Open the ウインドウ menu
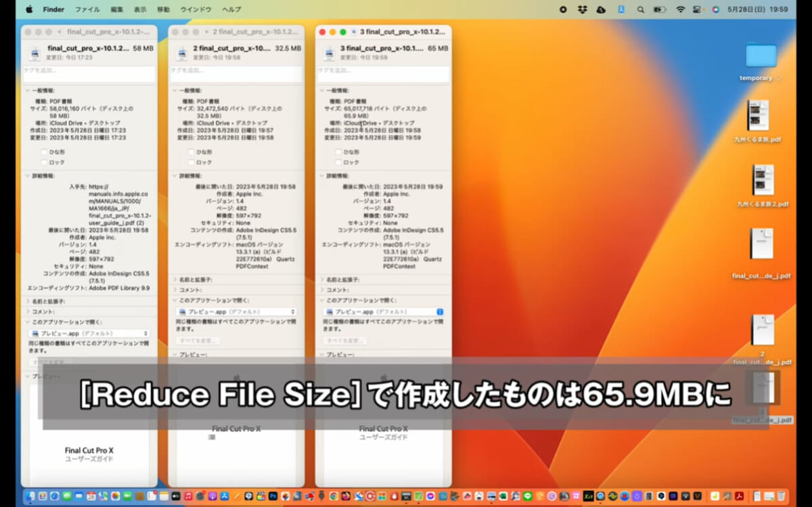 coord(196,9)
